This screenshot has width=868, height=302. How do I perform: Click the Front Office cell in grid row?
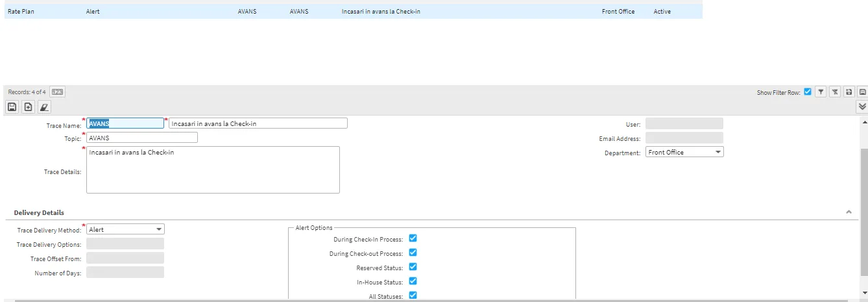pos(618,12)
